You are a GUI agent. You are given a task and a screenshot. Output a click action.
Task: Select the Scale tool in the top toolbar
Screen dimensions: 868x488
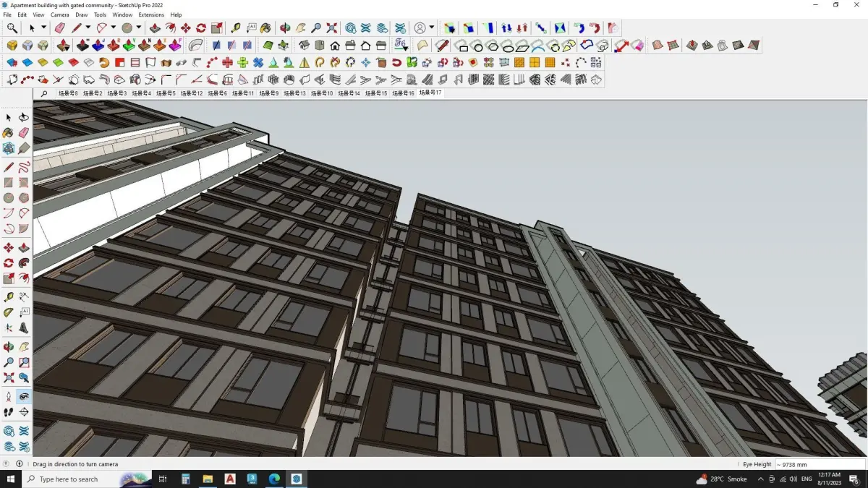click(x=217, y=27)
